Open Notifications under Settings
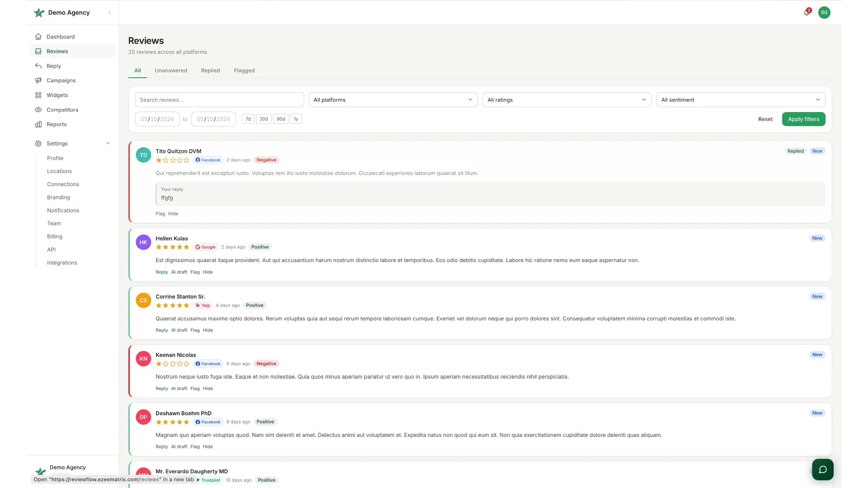 [63, 211]
